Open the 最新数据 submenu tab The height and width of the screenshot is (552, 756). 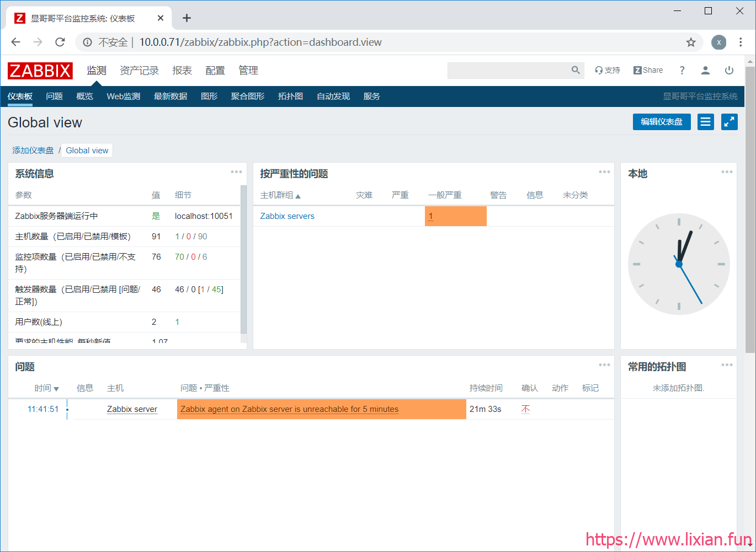[171, 97]
